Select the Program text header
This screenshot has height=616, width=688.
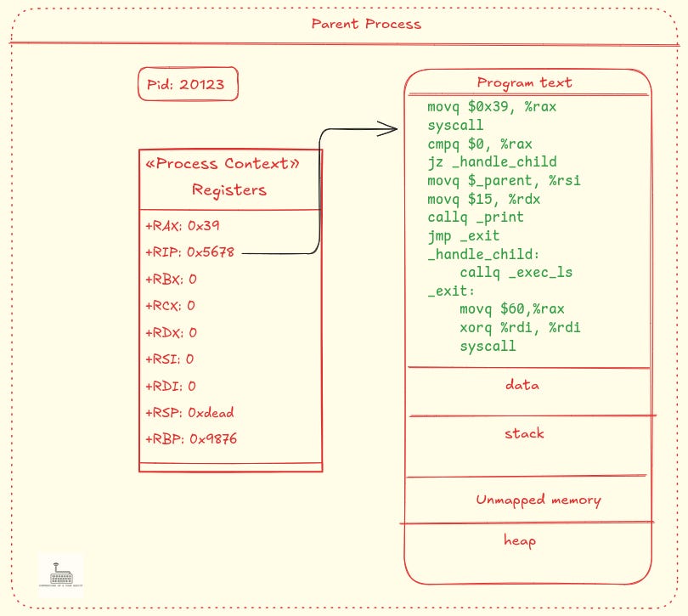pos(522,82)
